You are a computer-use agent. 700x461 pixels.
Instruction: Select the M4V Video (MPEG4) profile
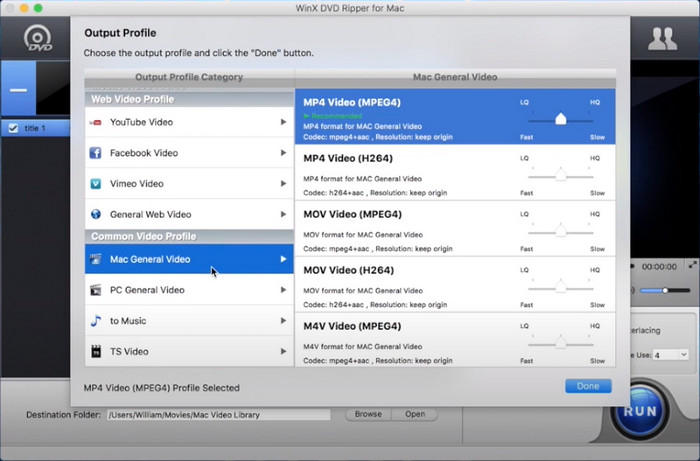[x=455, y=340]
